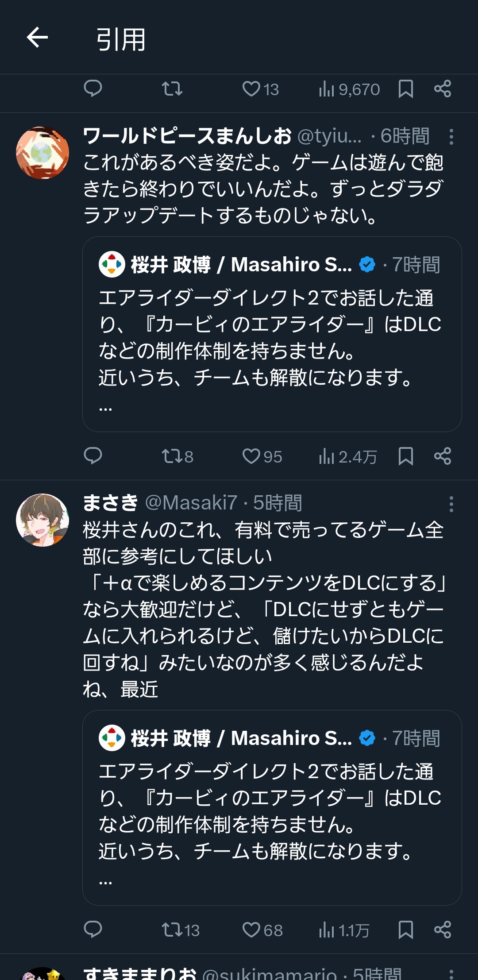View analytics showing 9,670 views
The width and height of the screenshot is (478, 980).
349,89
